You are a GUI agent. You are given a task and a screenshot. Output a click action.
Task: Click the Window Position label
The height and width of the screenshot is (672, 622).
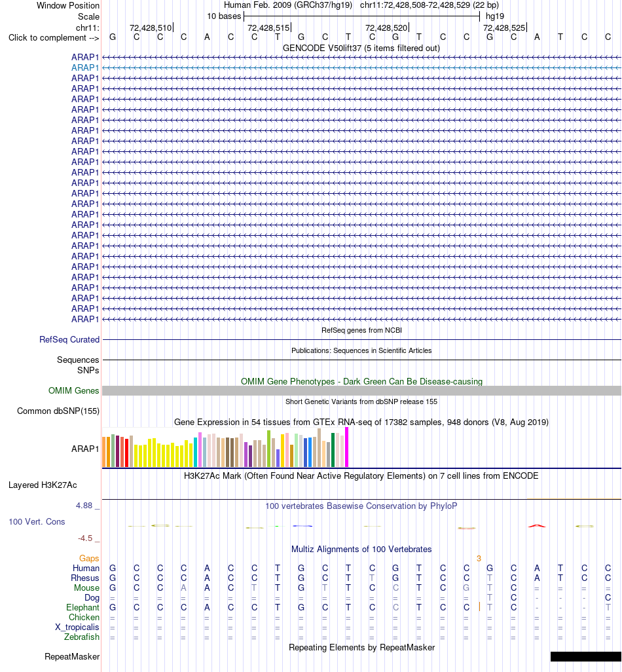coord(68,6)
